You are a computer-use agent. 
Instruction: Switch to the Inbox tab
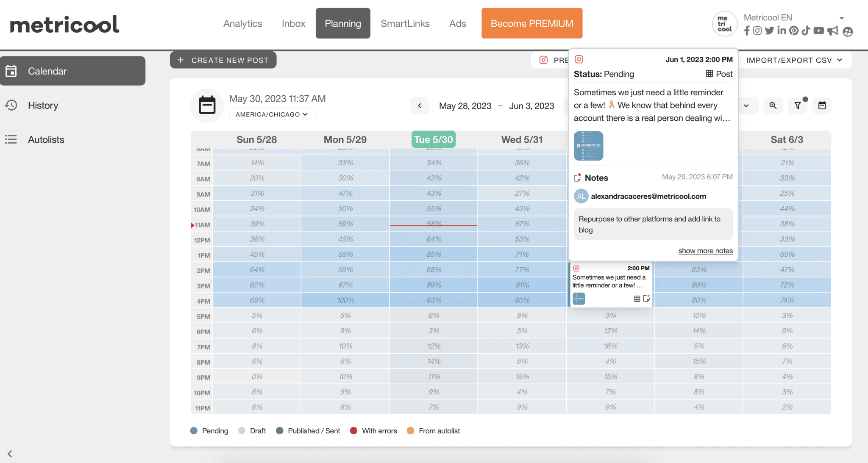(x=293, y=23)
